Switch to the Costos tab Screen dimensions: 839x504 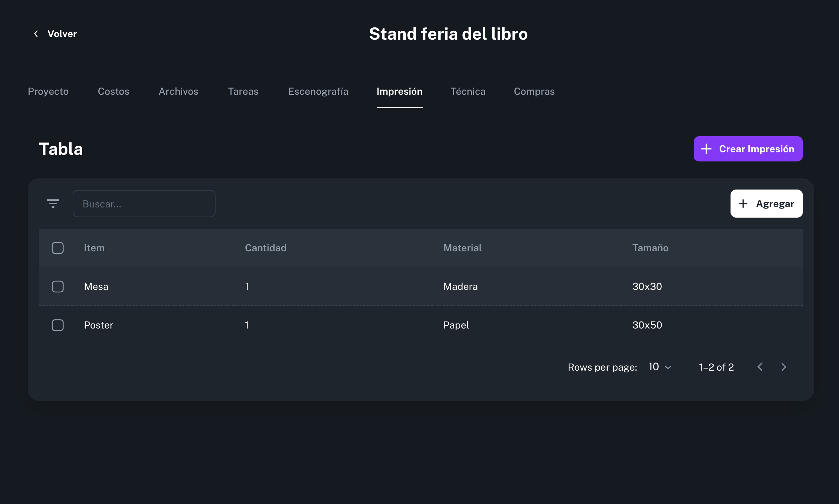click(113, 91)
